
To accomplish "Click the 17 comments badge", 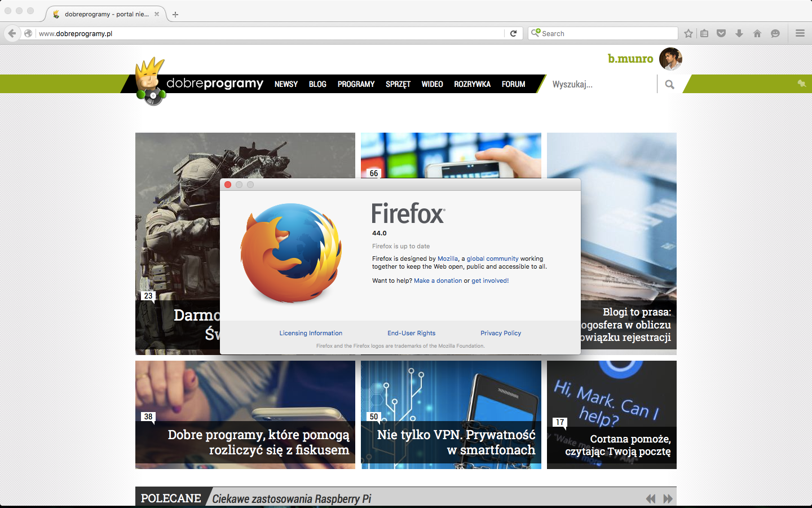I will click(560, 422).
